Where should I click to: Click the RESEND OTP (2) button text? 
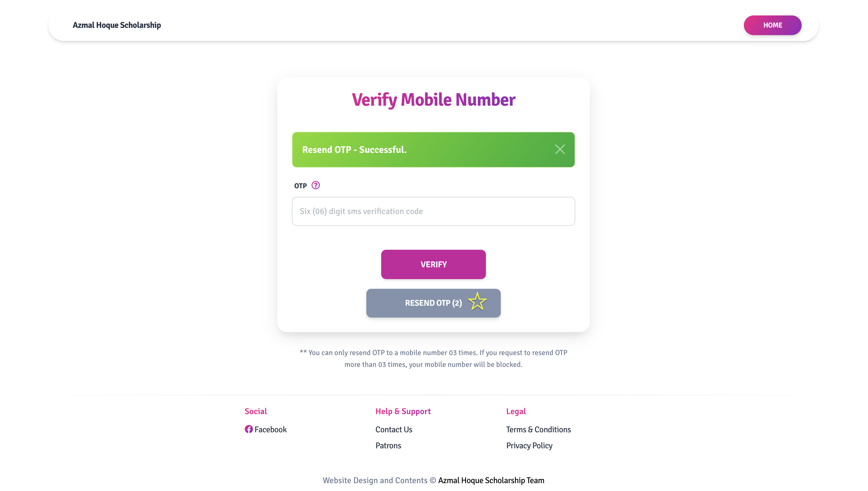[x=433, y=303]
